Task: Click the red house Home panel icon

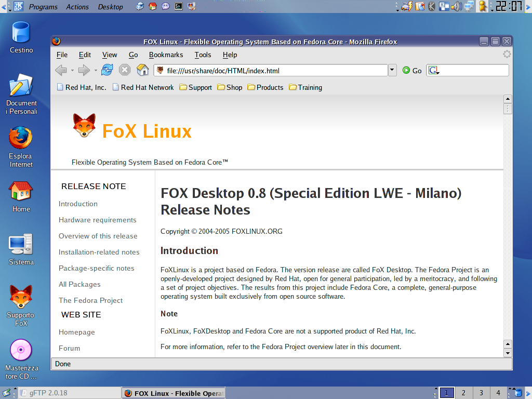Action: [x=153, y=6]
